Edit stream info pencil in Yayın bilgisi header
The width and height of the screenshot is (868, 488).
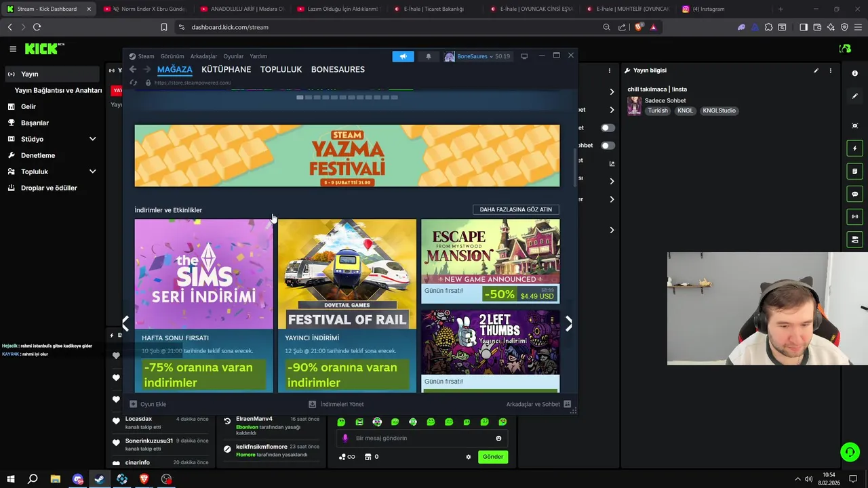pyautogui.click(x=816, y=70)
